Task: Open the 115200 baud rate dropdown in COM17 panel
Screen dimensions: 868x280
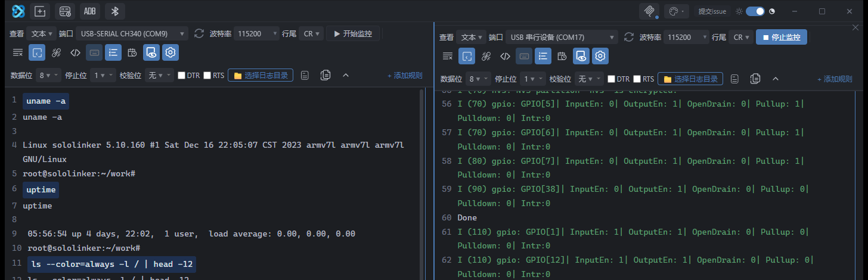Action: point(686,37)
